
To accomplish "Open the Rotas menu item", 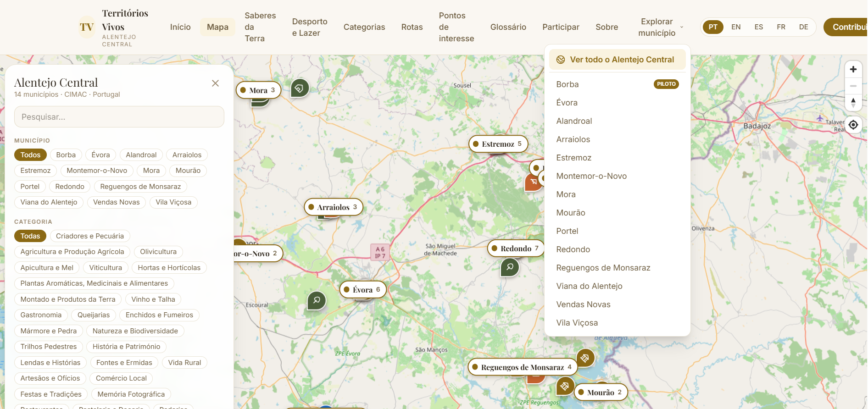I will 412,27.
